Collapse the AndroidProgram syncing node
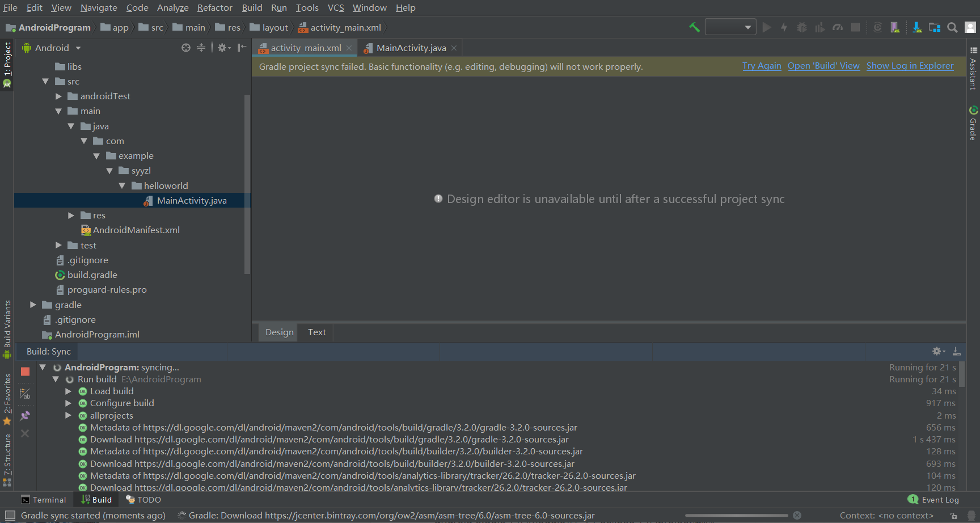 click(43, 367)
